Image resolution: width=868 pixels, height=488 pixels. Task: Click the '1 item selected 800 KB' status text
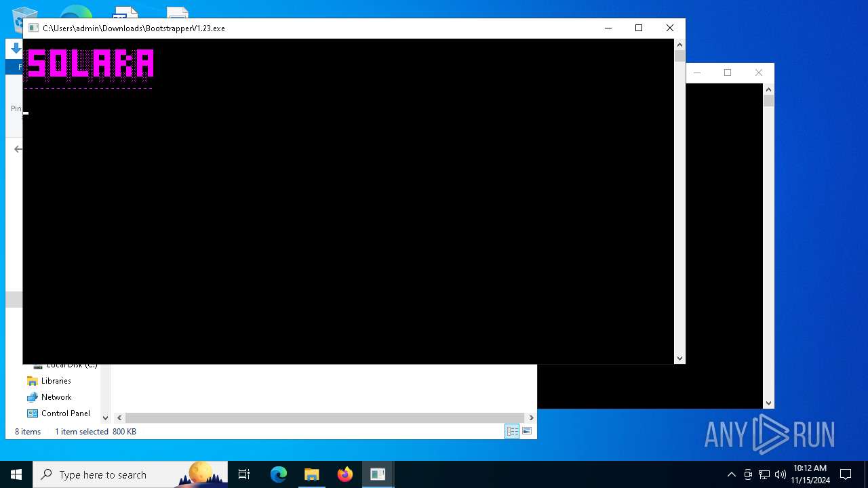(x=96, y=432)
